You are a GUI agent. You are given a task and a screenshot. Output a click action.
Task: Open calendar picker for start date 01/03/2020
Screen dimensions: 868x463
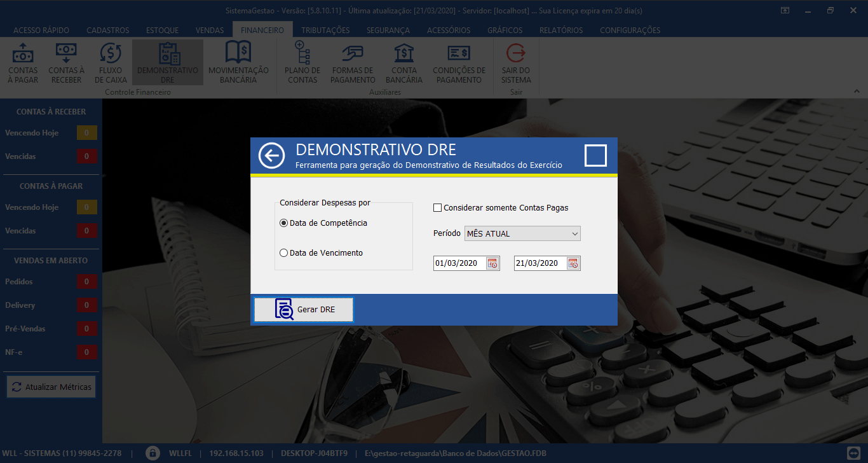tap(492, 263)
